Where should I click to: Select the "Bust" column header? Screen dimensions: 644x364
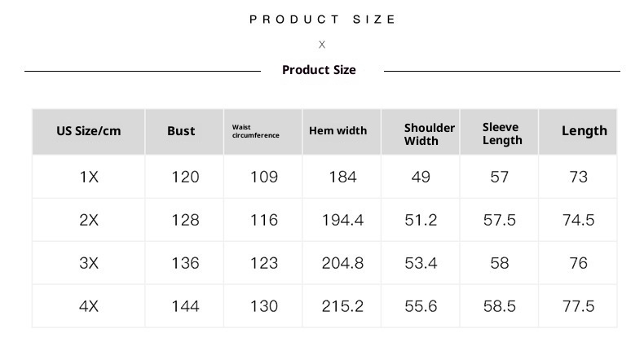tap(181, 131)
